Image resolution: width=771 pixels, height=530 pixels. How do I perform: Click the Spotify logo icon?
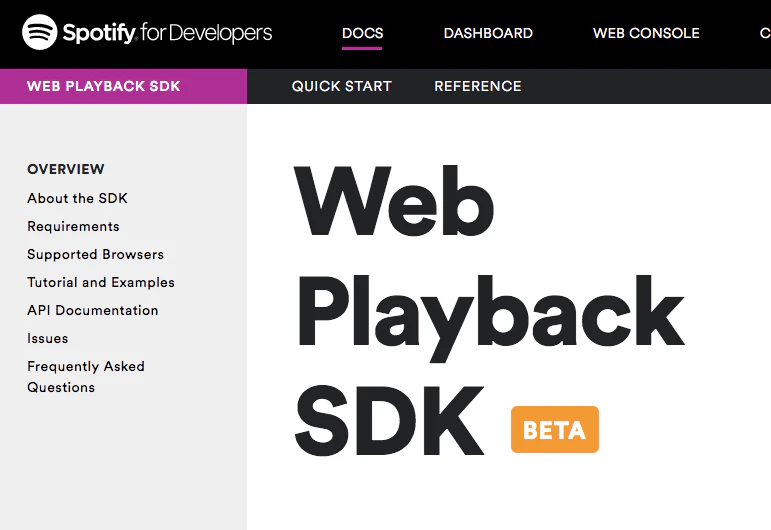point(40,32)
